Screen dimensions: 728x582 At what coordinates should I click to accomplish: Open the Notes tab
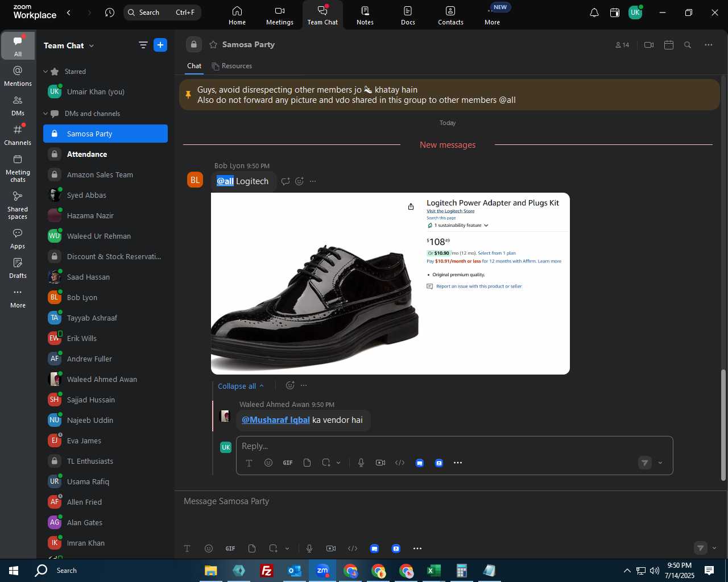365,15
